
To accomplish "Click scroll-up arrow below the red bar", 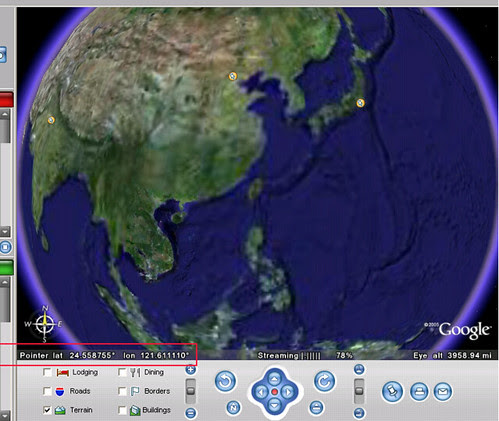I will coord(5,114).
